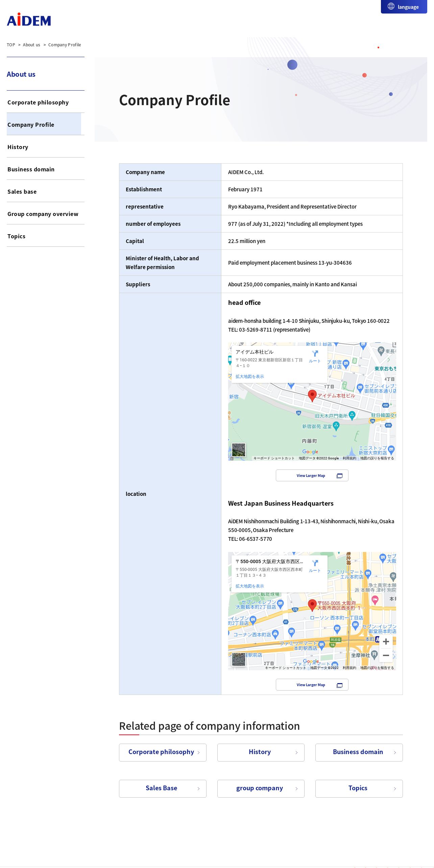Click red pin on head office map
434x868 pixels.
click(x=312, y=395)
